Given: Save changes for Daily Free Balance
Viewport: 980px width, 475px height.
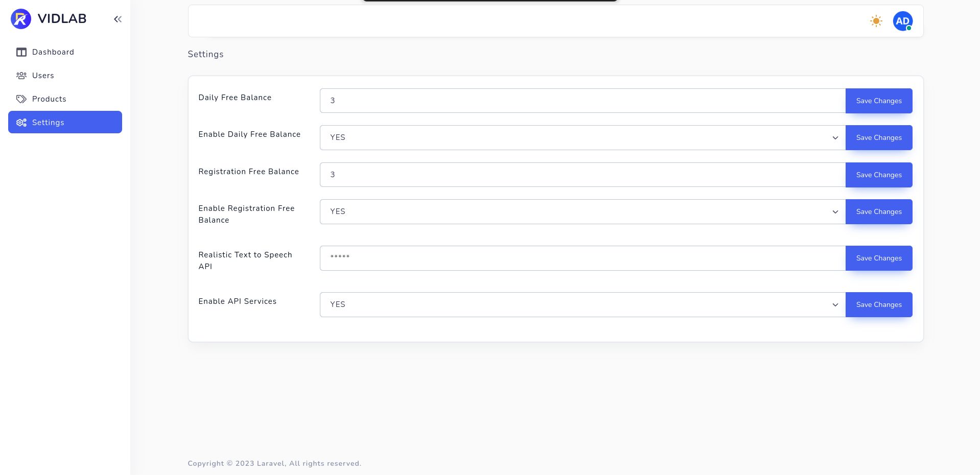Looking at the screenshot, I should pyautogui.click(x=879, y=101).
